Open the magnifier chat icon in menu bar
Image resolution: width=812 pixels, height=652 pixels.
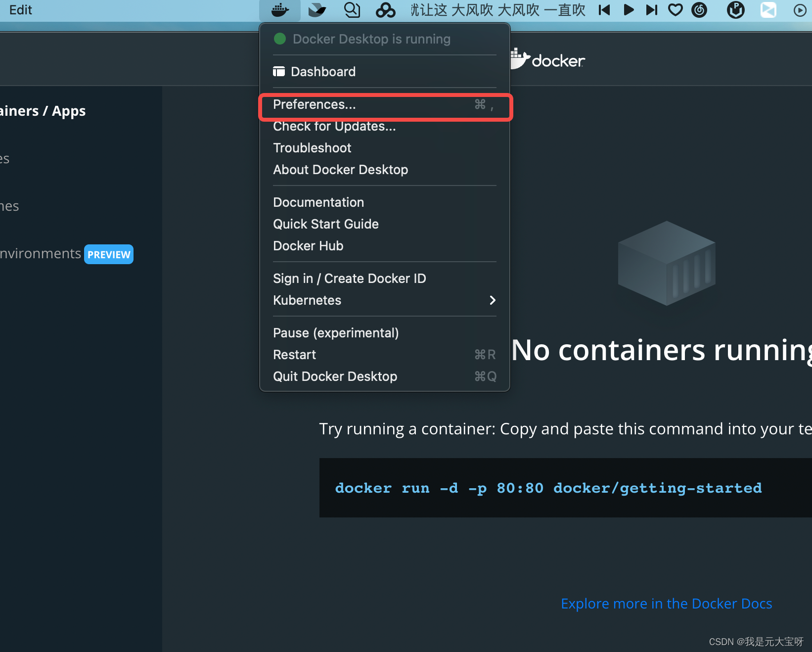(352, 10)
